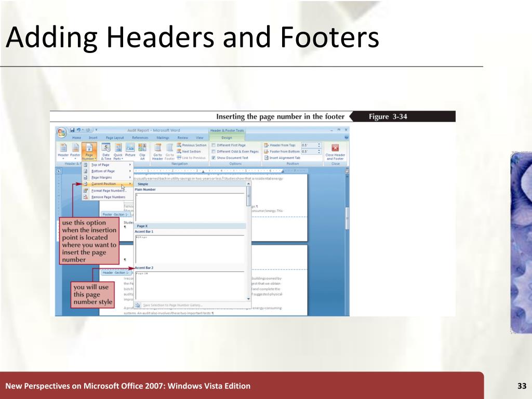This screenshot has height=399, width=532.
Task: Save via the Quick Access floppy icon
Action: click(x=72, y=130)
